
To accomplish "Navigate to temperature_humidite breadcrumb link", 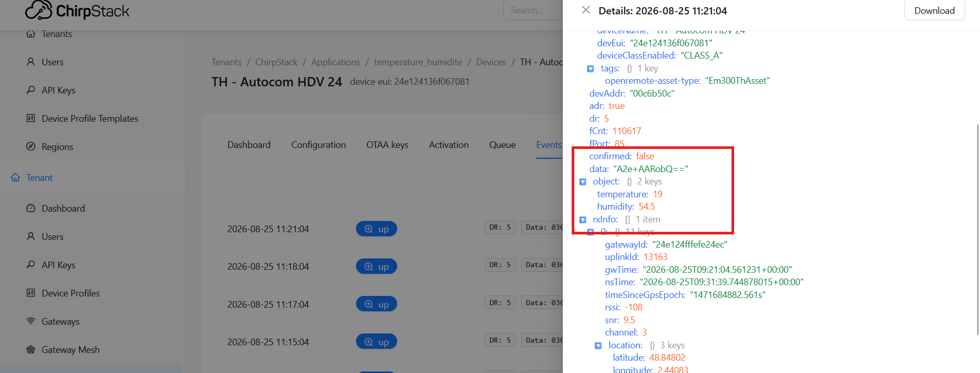I will 418,62.
